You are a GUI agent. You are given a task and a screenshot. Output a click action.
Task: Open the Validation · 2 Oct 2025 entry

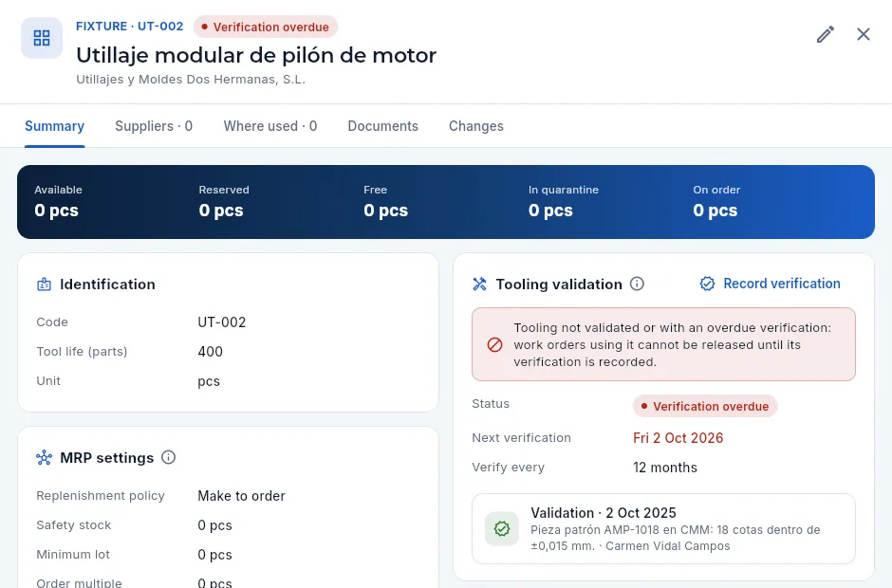(x=663, y=529)
